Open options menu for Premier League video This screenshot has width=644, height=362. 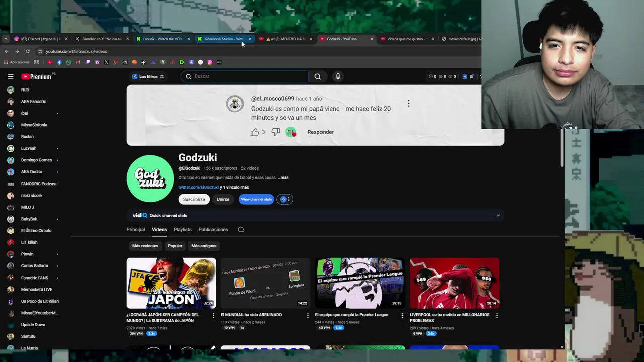pos(402,316)
